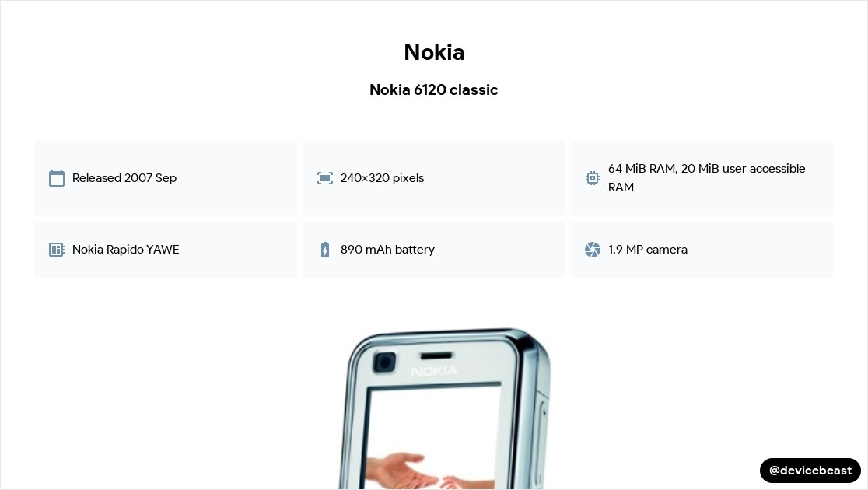Click the Released 2007 Sep text
Image resolution: width=868 pixels, height=490 pixels.
pyautogui.click(x=124, y=178)
